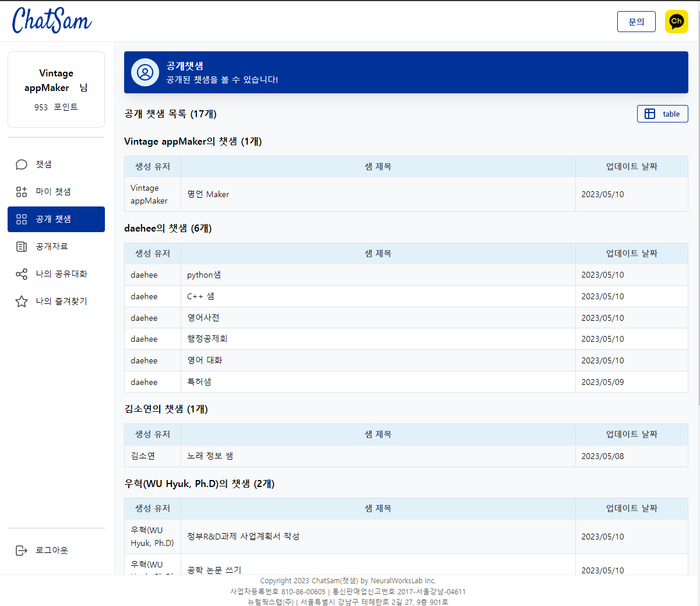Click the 로그아웃 exit icon
The image size is (700, 606).
point(22,551)
